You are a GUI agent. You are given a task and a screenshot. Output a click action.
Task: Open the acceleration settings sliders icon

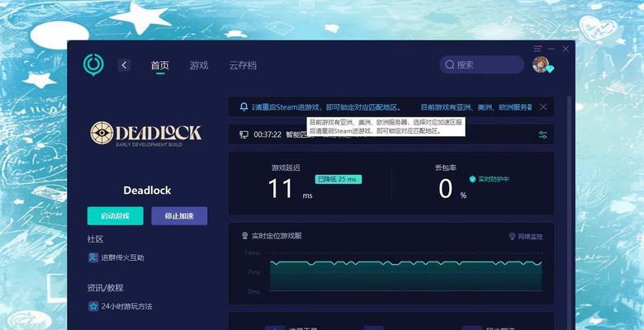pyautogui.click(x=542, y=134)
